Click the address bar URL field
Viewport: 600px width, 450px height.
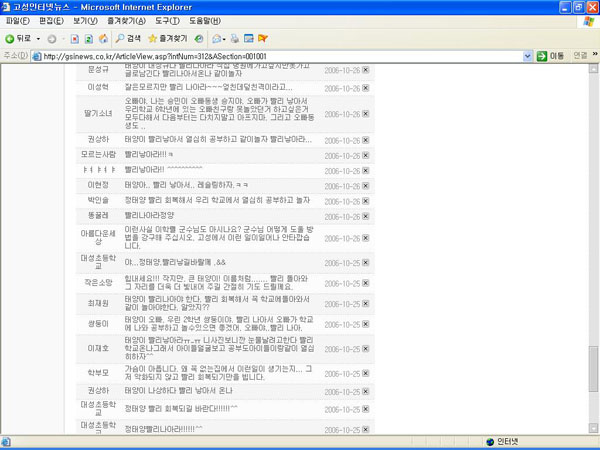coord(280,56)
